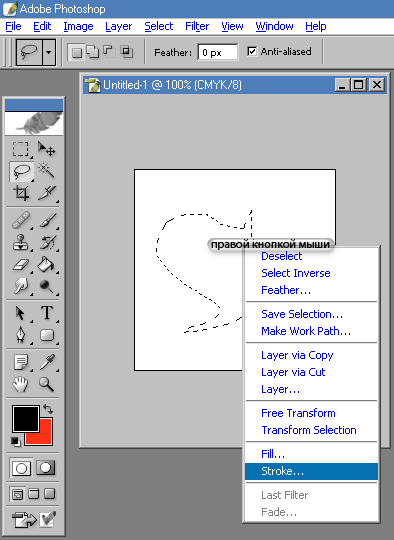Choose Make Work Path... from context menu
The image size is (394, 540).
click(x=311, y=331)
